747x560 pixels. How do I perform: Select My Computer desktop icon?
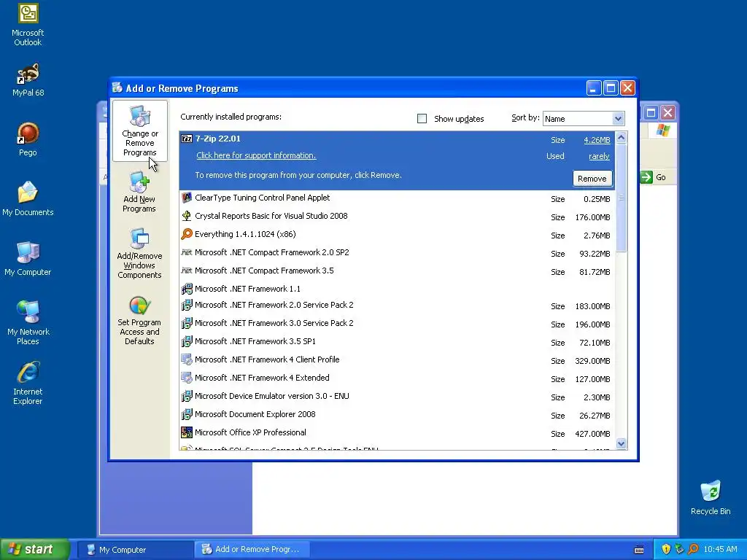pyautogui.click(x=28, y=259)
